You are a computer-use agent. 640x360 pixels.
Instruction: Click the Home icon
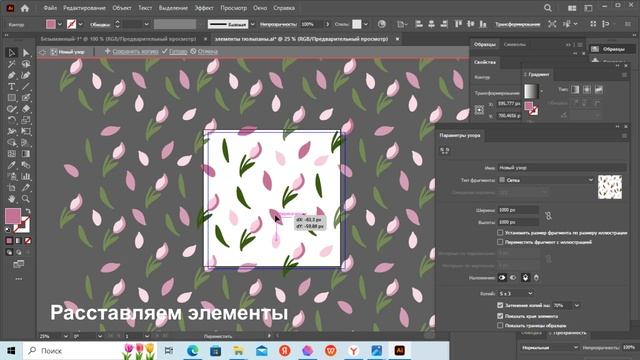[x=25, y=8]
